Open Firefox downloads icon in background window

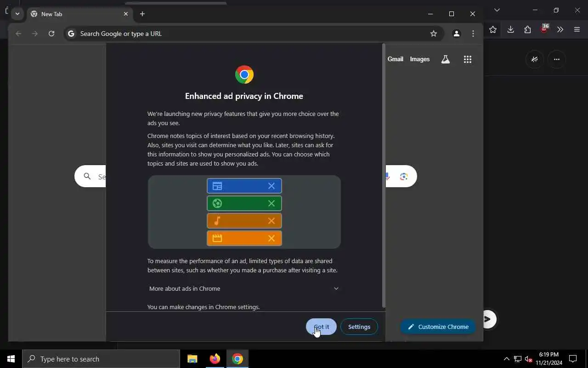510,29
